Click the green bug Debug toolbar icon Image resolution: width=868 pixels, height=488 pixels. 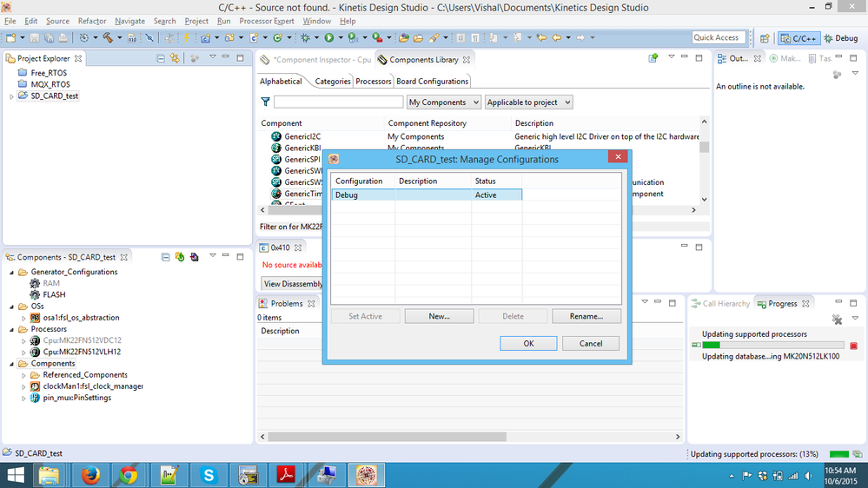tap(305, 37)
